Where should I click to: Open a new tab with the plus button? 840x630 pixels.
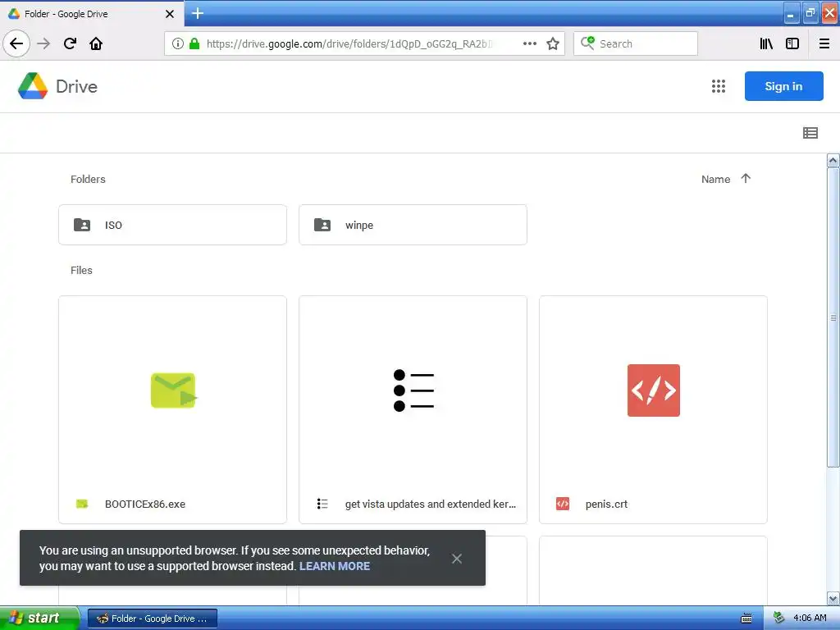[x=197, y=13]
